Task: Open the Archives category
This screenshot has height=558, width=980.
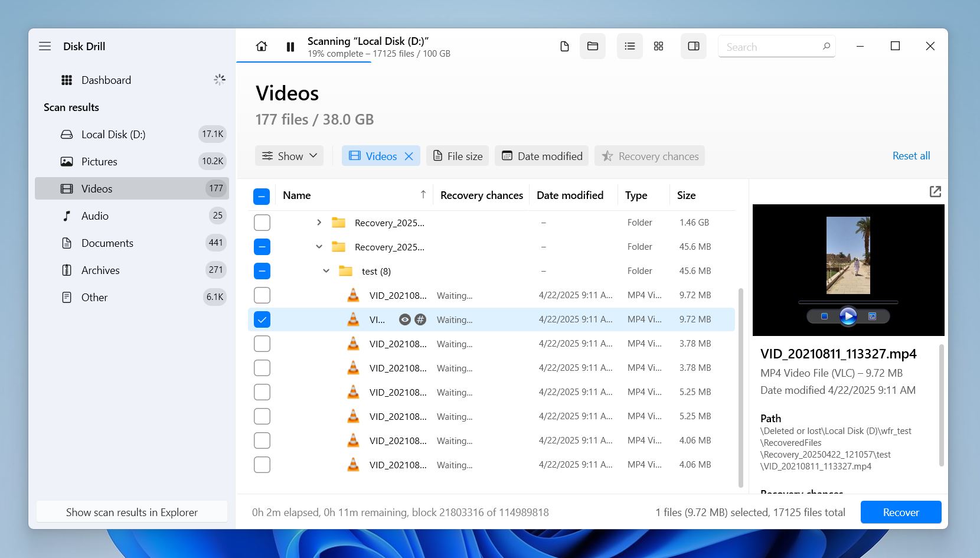Action: 132,270
